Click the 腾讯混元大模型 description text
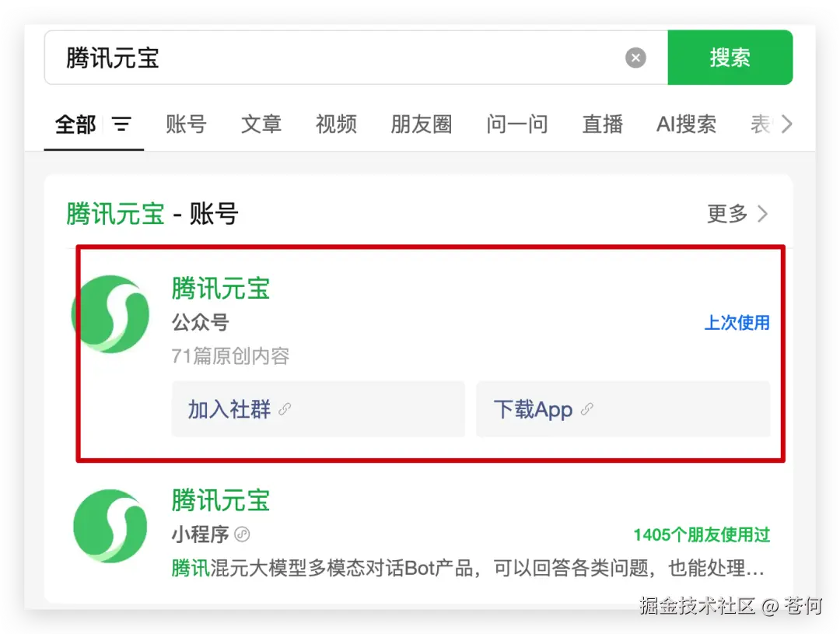 (x=467, y=568)
